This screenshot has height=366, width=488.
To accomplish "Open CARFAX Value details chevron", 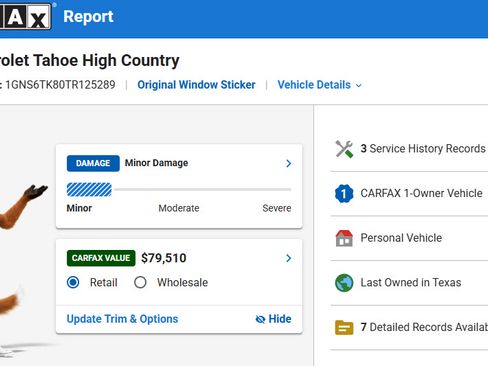I will [x=289, y=258].
